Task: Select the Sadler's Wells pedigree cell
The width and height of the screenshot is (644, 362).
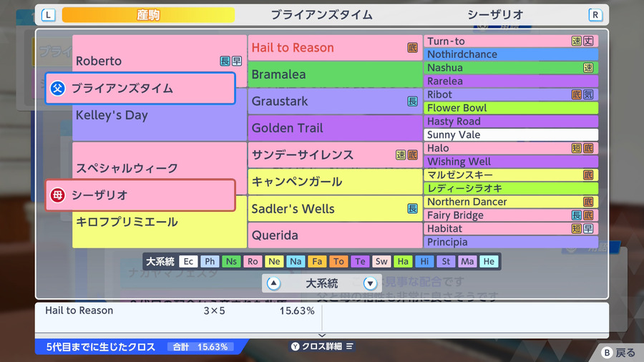Action: click(335, 208)
